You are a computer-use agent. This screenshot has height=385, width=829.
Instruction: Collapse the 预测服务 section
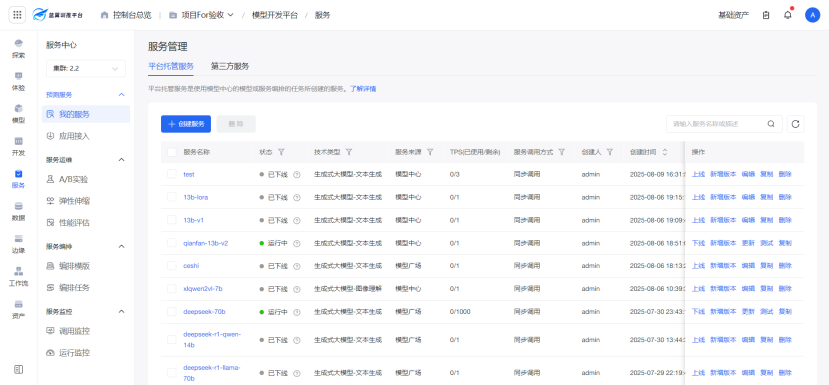pos(121,95)
